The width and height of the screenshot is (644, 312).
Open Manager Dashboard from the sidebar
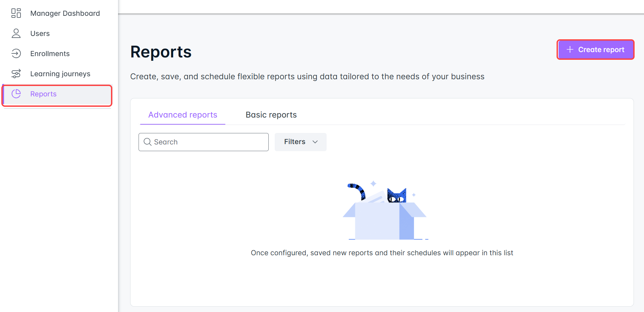click(x=65, y=13)
